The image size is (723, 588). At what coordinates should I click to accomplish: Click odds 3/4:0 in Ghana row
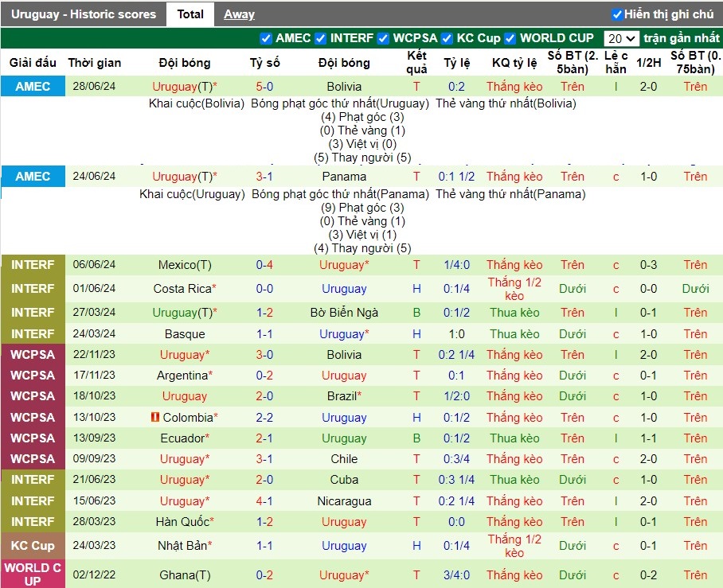(x=456, y=575)
